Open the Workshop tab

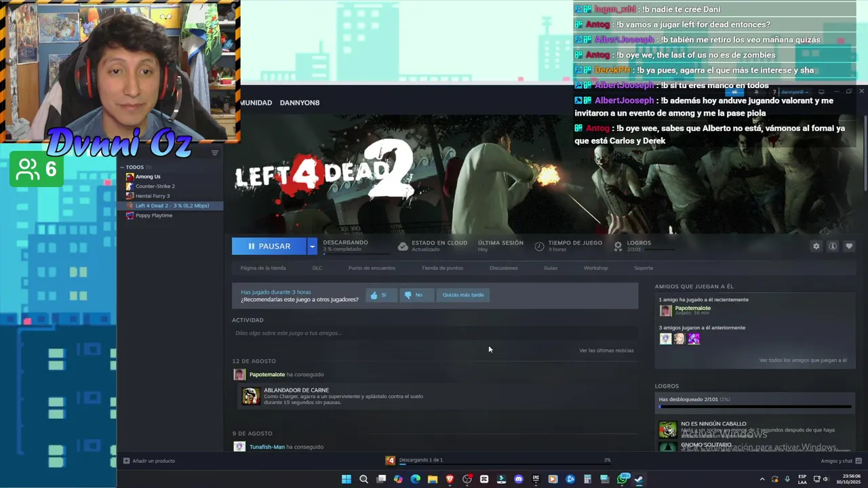(596, 268)
